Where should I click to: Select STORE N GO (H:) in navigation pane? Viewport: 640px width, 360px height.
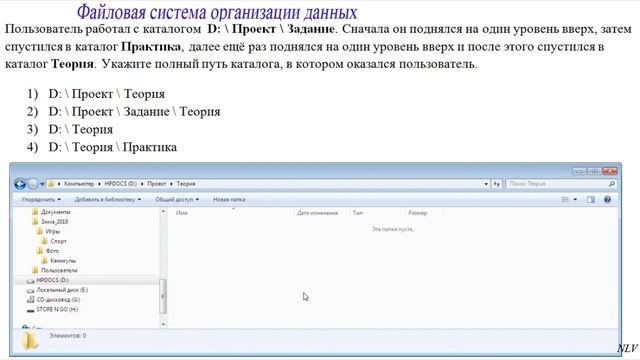point(58,309)
